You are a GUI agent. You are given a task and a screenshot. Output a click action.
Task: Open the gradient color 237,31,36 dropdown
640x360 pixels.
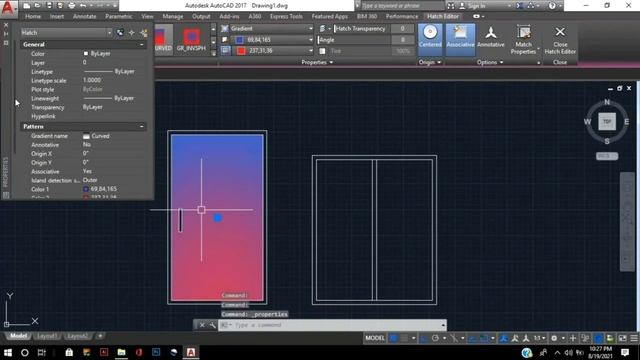(310, 51)
